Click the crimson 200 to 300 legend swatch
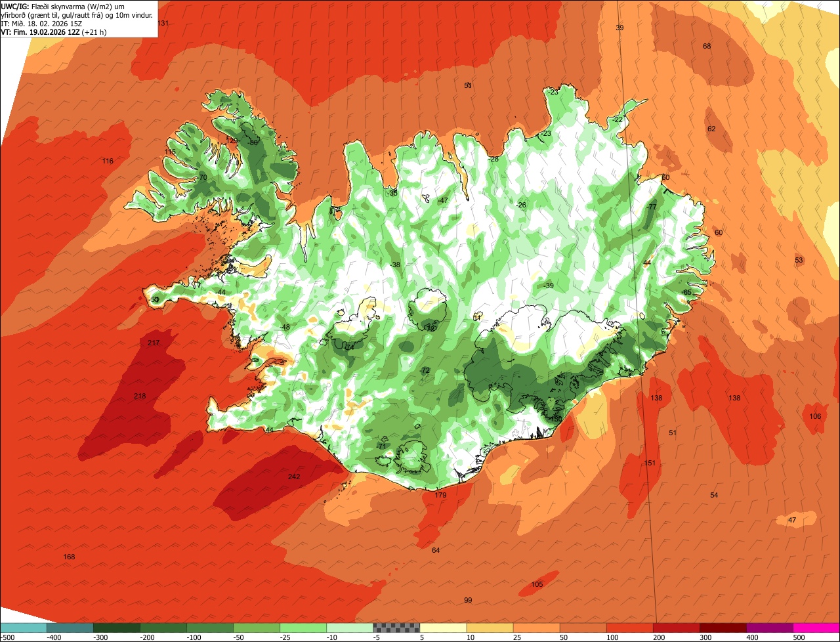Image resolution: width=840 pixels, height=642 pixels. (677, 628)
